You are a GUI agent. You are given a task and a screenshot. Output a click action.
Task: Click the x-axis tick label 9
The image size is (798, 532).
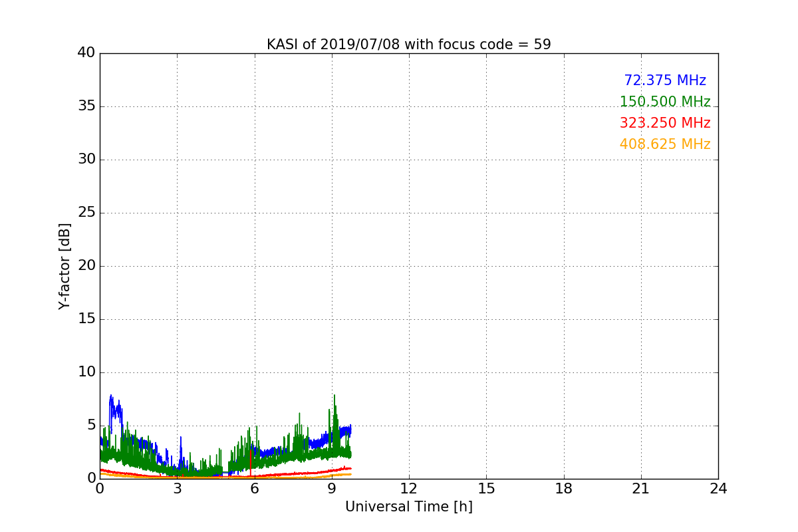pos(331,488)
